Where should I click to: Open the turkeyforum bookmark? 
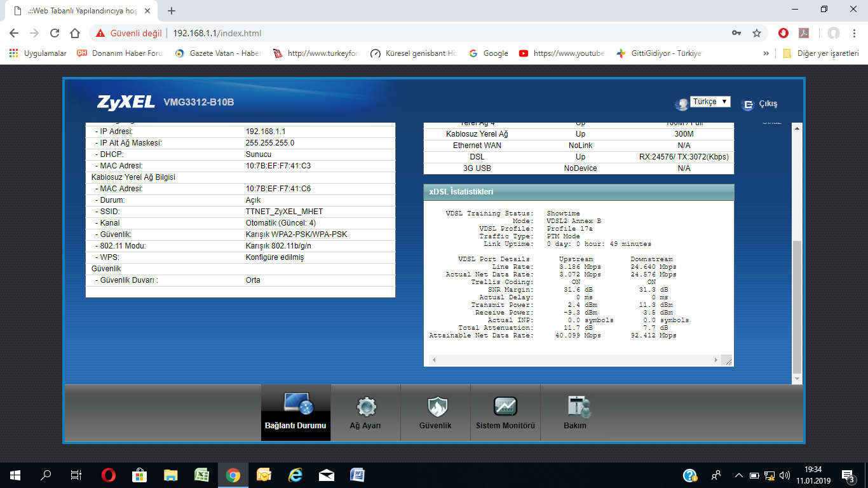point(316,53)
